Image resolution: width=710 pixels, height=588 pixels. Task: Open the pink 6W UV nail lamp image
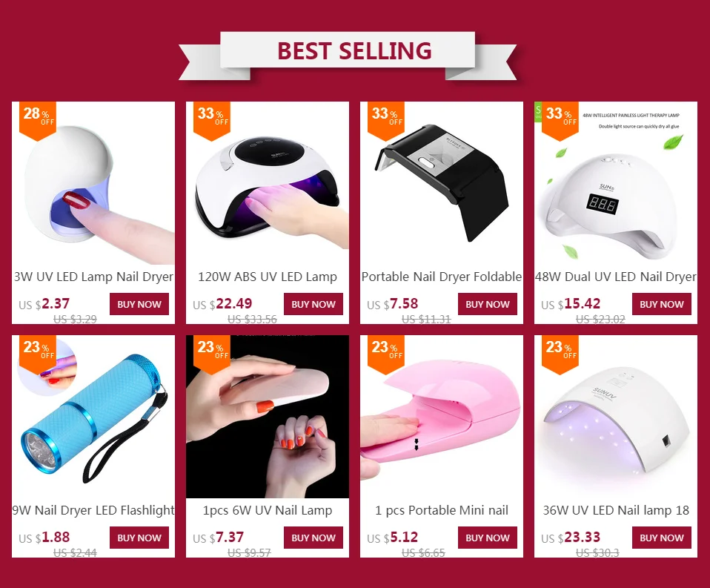coord(267,417)
